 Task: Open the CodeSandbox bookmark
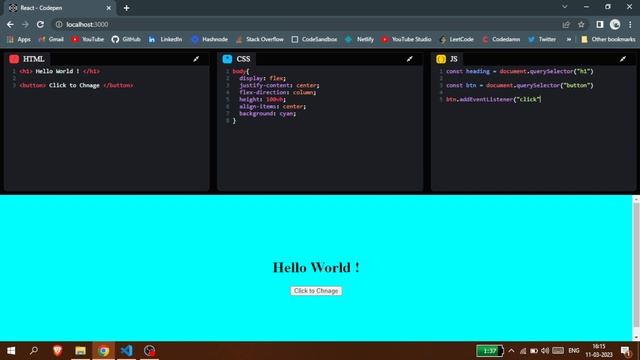tap(314, 39)
